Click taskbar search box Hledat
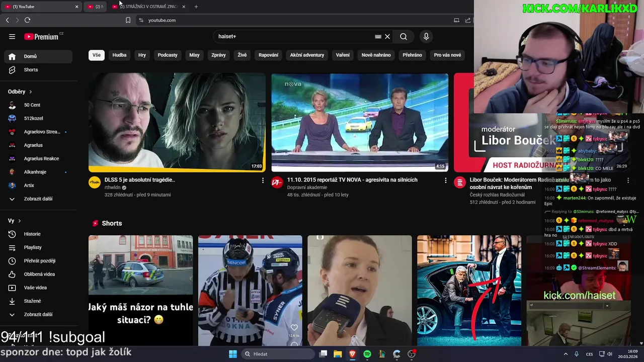The height and width of the screenshot is (362, 644). [x=277, y=354]
